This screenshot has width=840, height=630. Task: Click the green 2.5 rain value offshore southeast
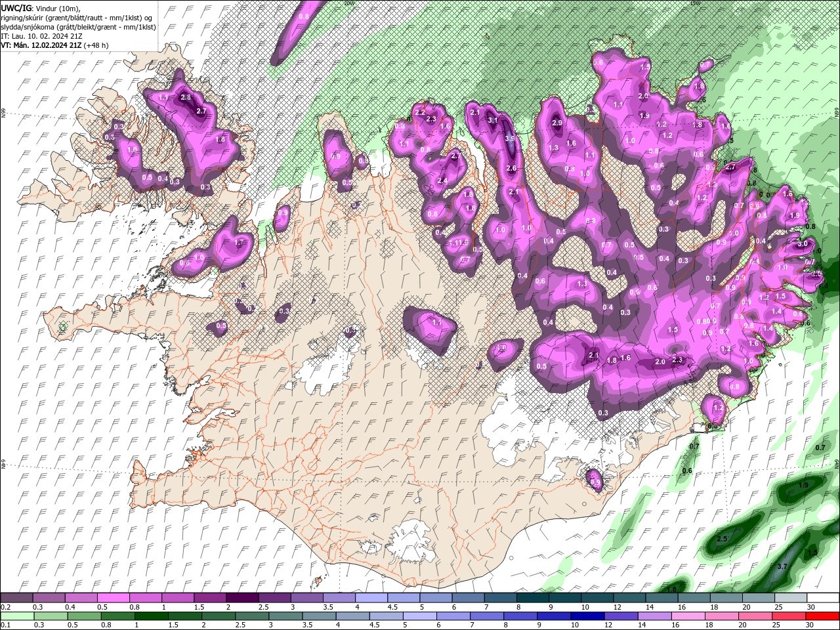tap(722, 539)
